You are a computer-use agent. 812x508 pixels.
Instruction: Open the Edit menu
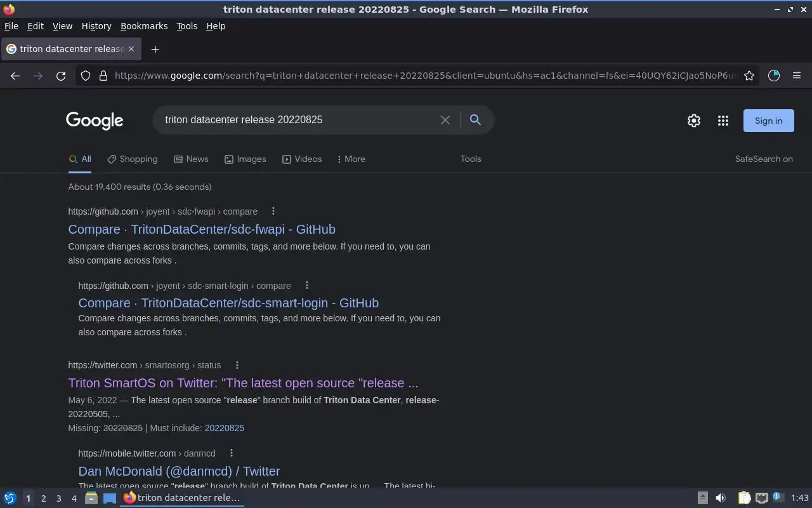coord(36,26)
